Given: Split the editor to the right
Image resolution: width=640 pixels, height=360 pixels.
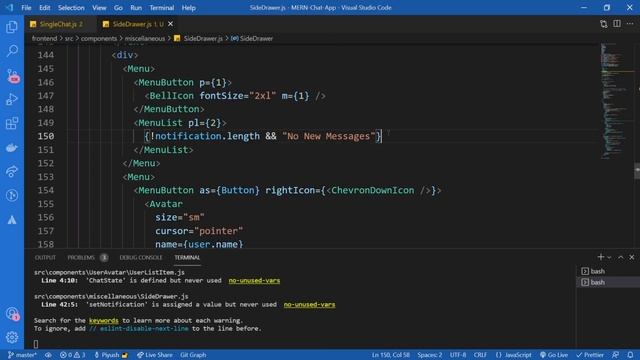Looking at the screenshot, I should point(617,24).
